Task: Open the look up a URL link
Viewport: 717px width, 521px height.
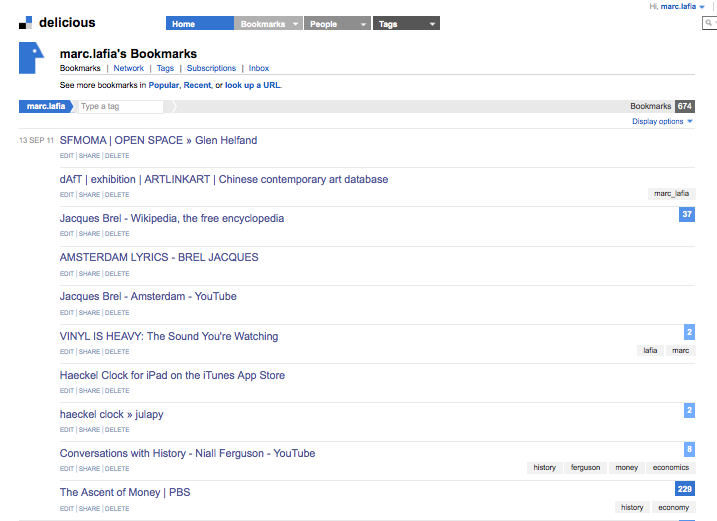Action: (x=252, y=85)
